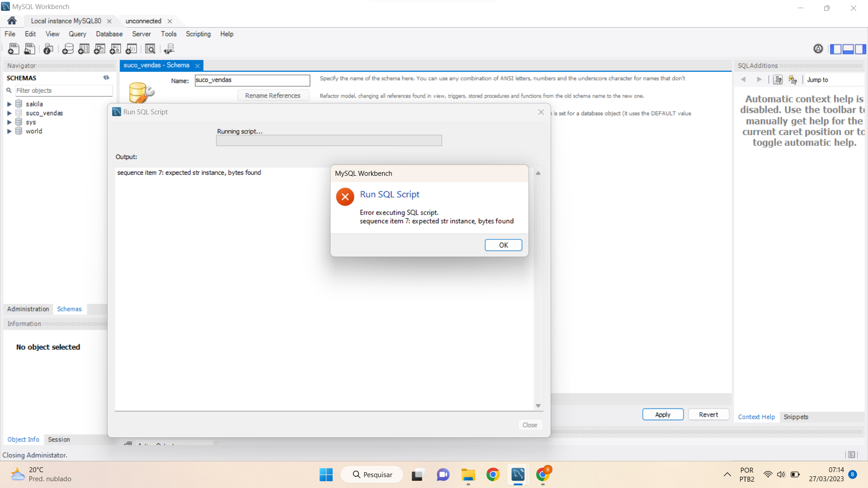Screen dimensions: 868x488
Task: Click the Filter objects search field
Action: pyautogui.click(x=64, y=91)
